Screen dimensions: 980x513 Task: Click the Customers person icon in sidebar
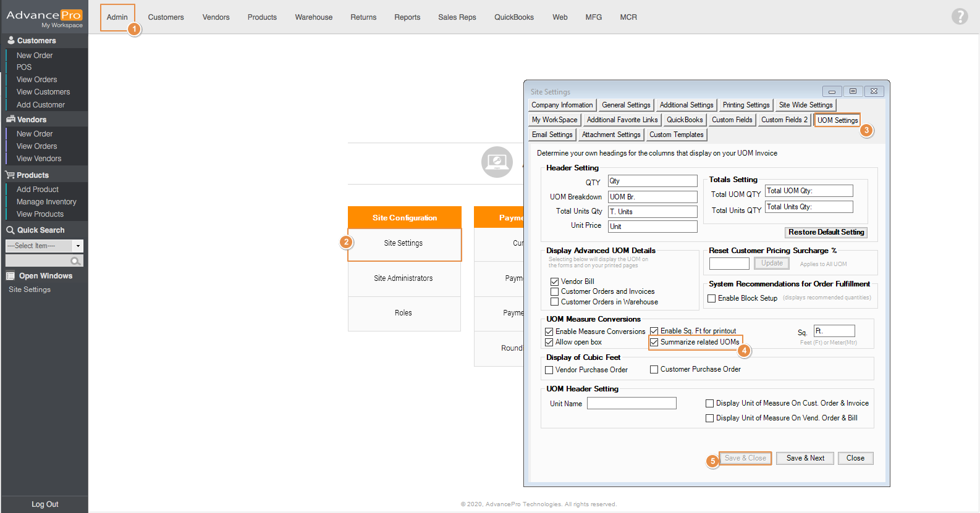click(x=11, y=40)
